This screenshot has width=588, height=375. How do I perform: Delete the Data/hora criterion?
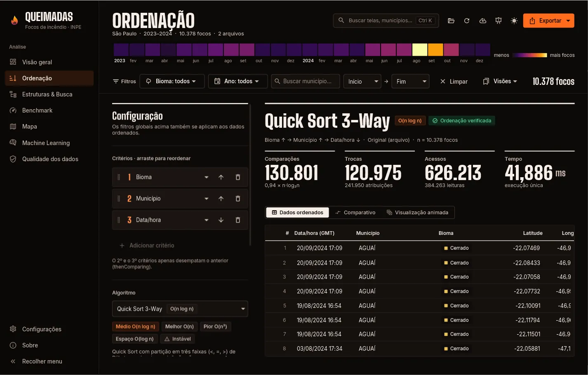238,220
